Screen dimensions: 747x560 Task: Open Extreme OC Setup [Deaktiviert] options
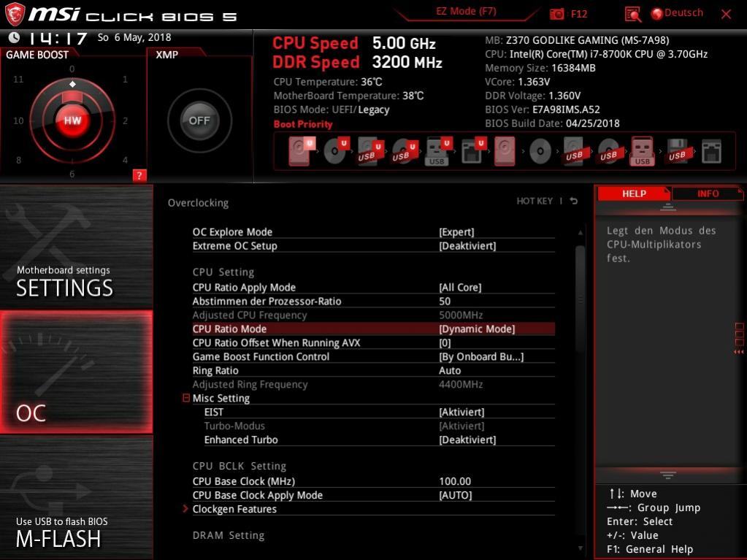[x=467, y=246]
